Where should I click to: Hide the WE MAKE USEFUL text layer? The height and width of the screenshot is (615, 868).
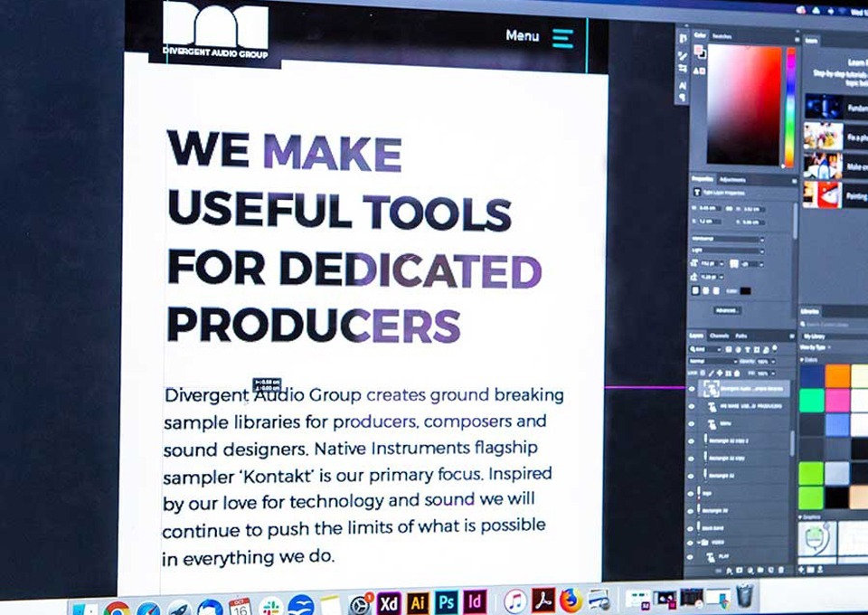[x=692, y=407]
